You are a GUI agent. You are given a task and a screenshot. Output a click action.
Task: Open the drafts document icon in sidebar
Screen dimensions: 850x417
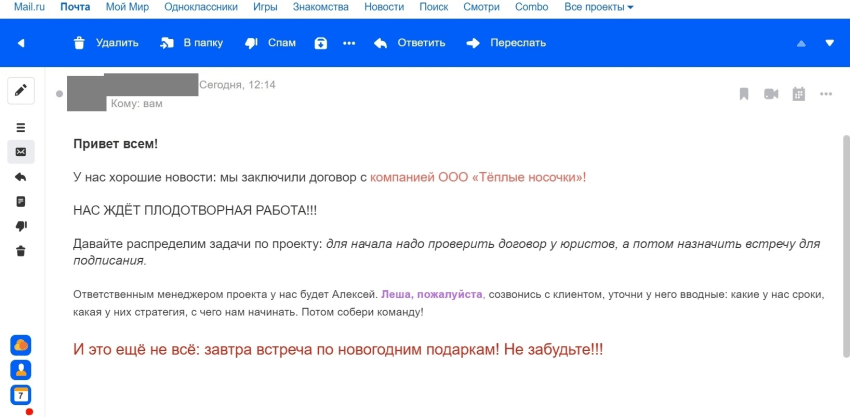[21, 202]
